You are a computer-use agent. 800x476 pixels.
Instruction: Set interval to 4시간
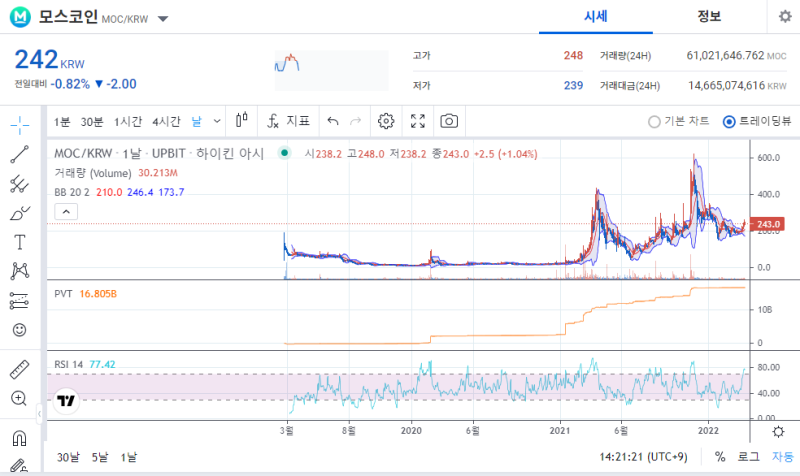pos(166,121)
